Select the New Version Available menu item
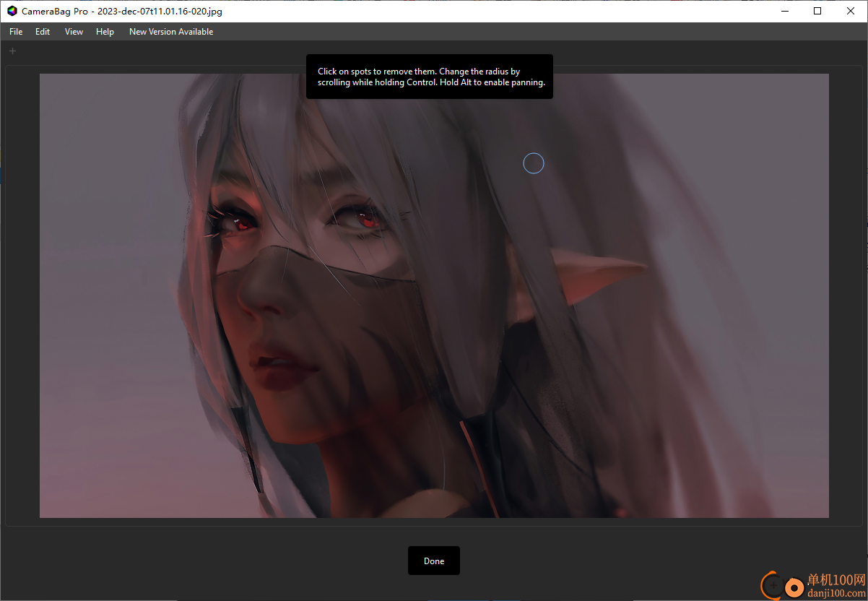The height and width of the screenshot is (601, 868). point(171,32)
